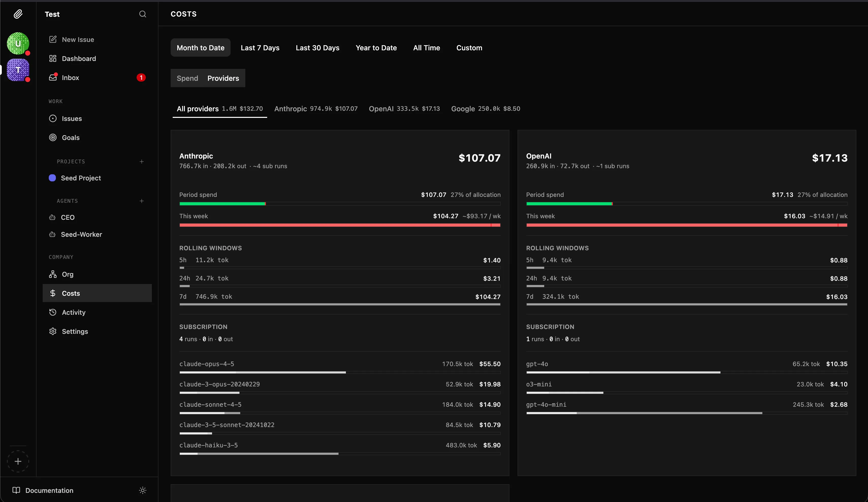This screenshot has height=502, width=868.
Task: Open Seed Project in sidebar
Action: [97, 178]
